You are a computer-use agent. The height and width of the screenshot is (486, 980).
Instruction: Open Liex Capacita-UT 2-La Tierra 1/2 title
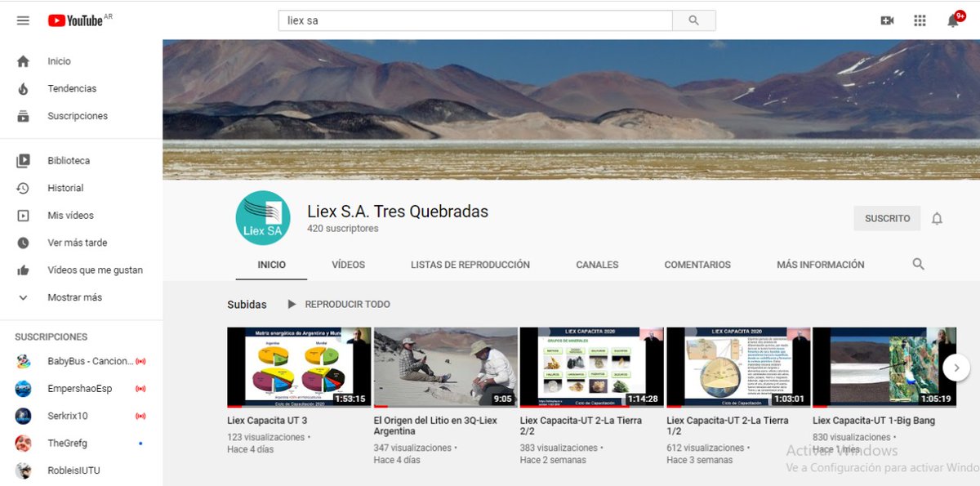pos(728,426)
